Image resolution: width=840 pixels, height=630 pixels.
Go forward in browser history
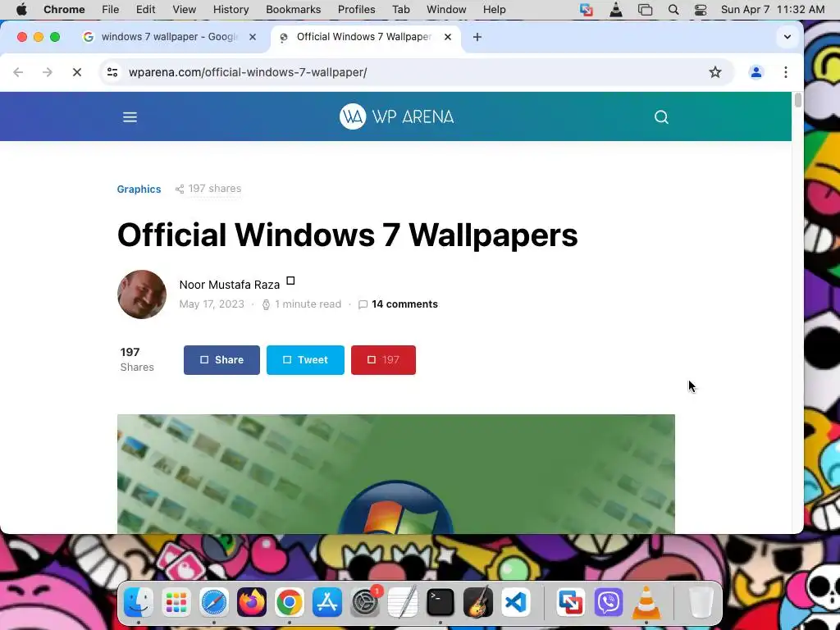[x=47, y=72]
